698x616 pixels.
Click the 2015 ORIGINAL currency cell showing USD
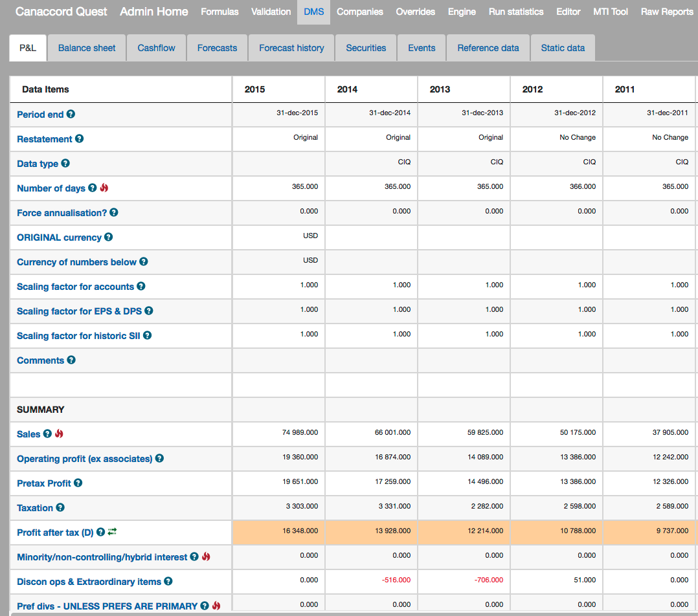tap(278, 237)
